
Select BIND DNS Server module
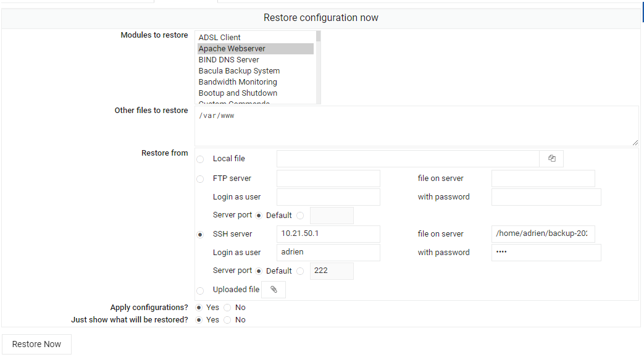coord(228,60)
